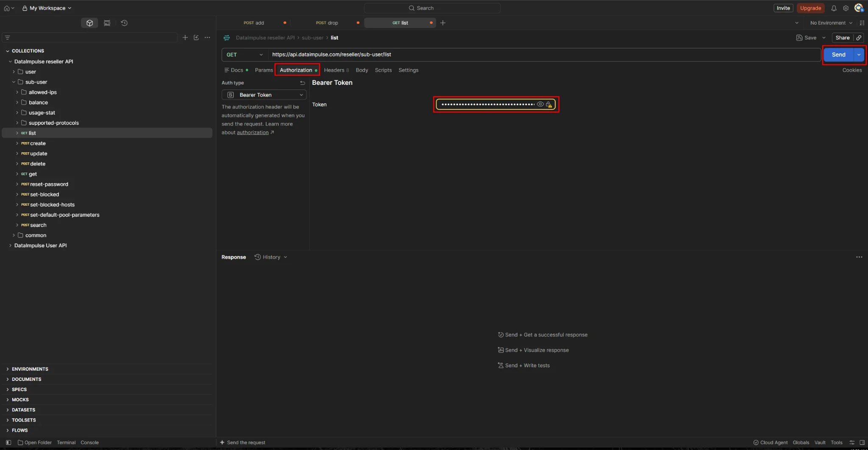Open the settings gear icon in header

tap(846, 8)
